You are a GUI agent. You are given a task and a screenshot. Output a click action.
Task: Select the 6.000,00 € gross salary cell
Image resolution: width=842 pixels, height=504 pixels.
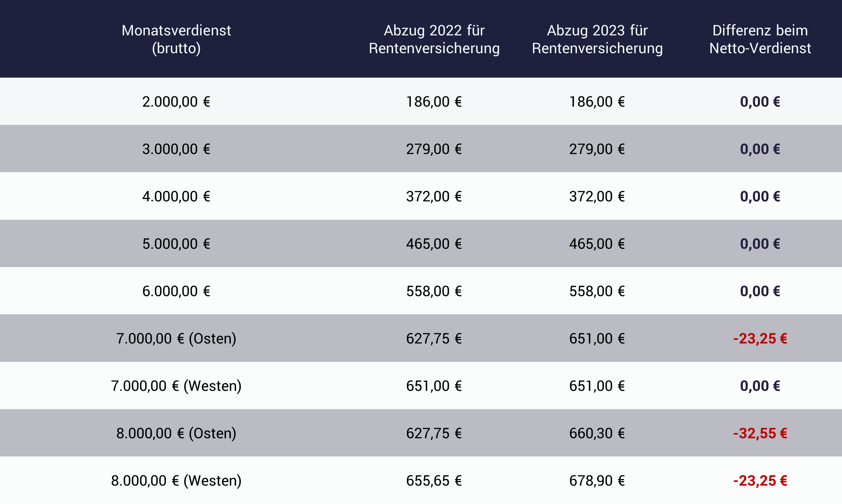tap(176, 291)
